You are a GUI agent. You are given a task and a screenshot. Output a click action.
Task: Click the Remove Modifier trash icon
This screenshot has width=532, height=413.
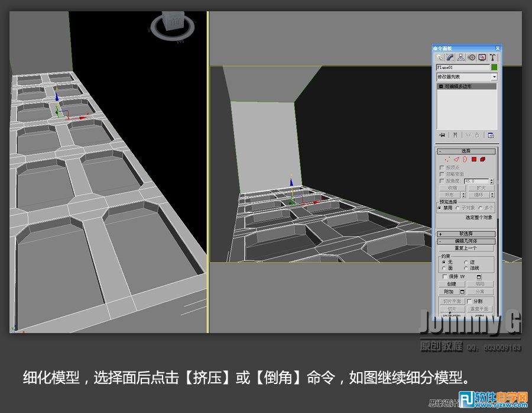coord(477,135)
